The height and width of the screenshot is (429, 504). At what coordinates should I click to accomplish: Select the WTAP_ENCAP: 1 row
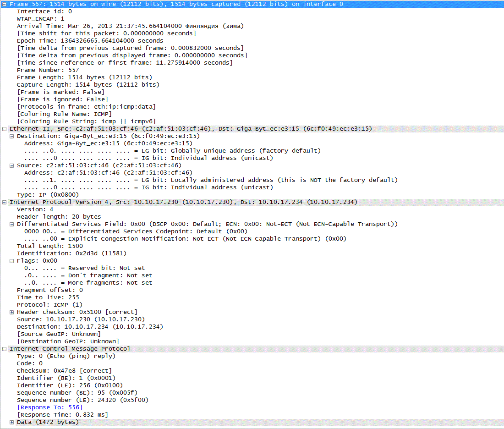(x=40, y=19)
